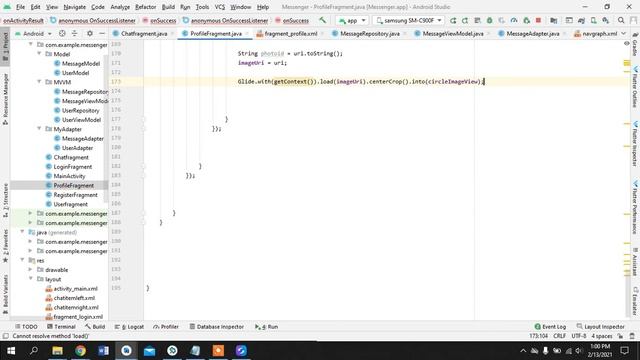
Task: Stop the running app with the red square
Action: (x=538, y=20)
